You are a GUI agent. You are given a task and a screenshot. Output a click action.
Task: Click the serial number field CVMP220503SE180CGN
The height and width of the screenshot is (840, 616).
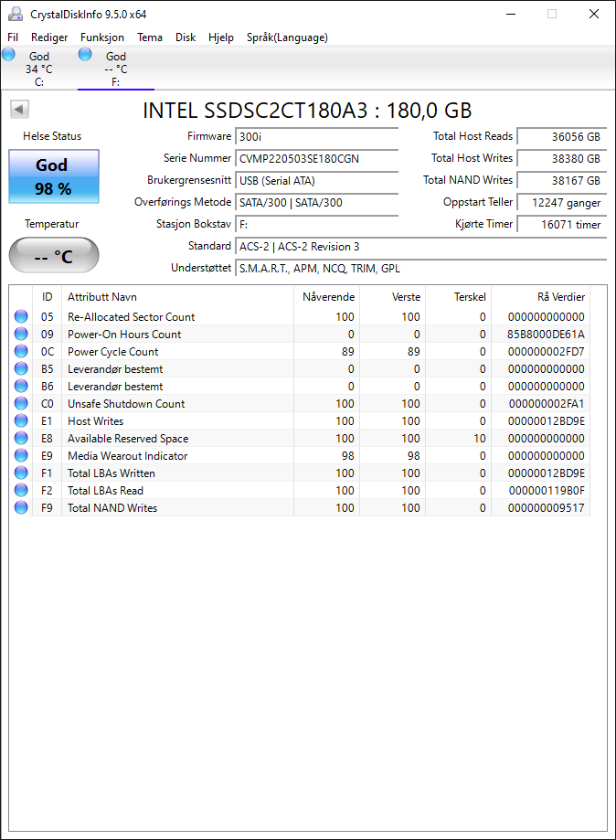316,158
